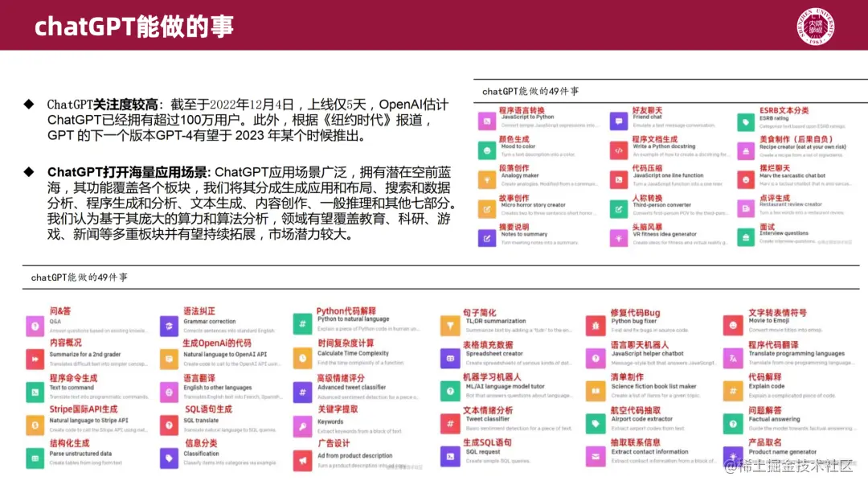Click the Parse unstructured data icon
The height and width of the screenshot is (489, 868).
click(x=35, y=458)
